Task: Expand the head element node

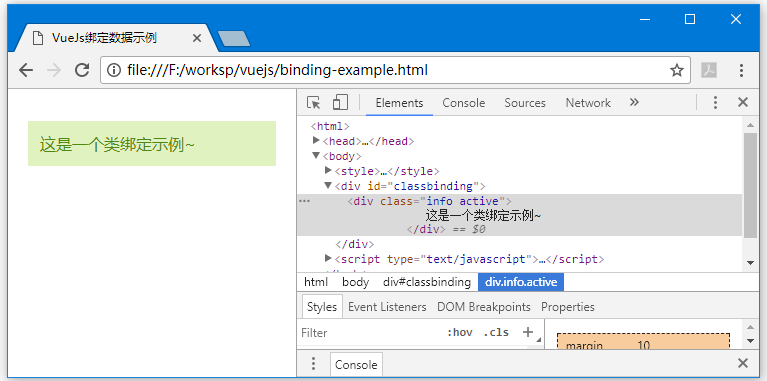Action: point(316,141)
